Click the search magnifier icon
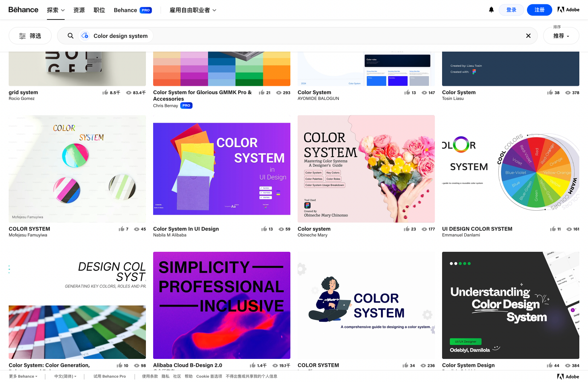 (70, 36)
